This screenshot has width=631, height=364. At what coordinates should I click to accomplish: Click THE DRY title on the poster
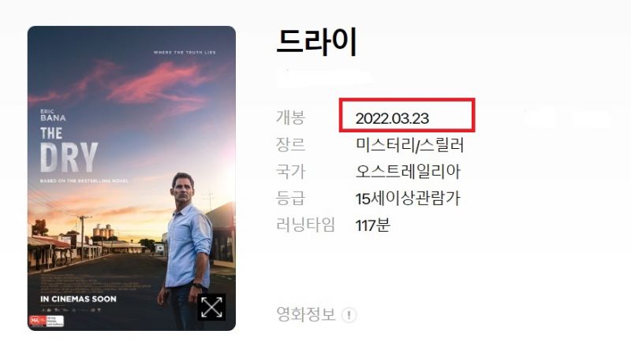click(69, 150)
